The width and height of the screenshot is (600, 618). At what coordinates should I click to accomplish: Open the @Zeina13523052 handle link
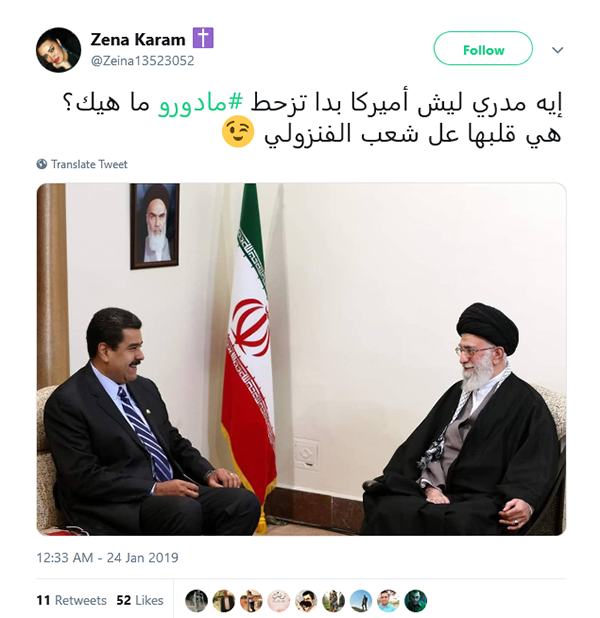coord(142,61)
